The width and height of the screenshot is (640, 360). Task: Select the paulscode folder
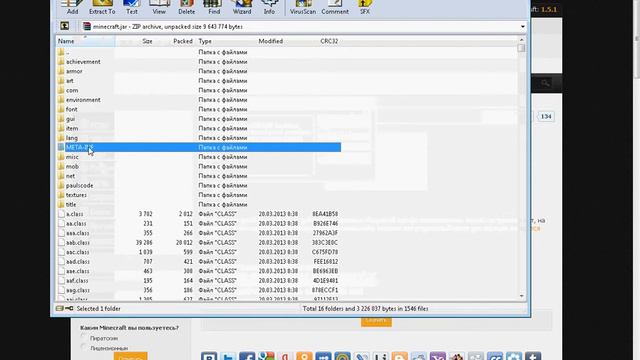[199, 185]
